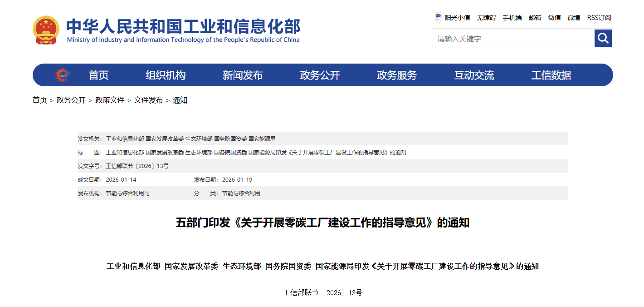The image size is (644, 307).
Task: Open the 无障碍 accessibility link
Action: tap(486, 18)
